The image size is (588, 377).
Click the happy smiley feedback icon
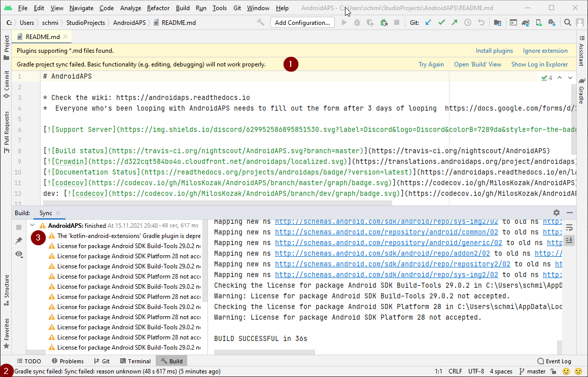(566, 371)
